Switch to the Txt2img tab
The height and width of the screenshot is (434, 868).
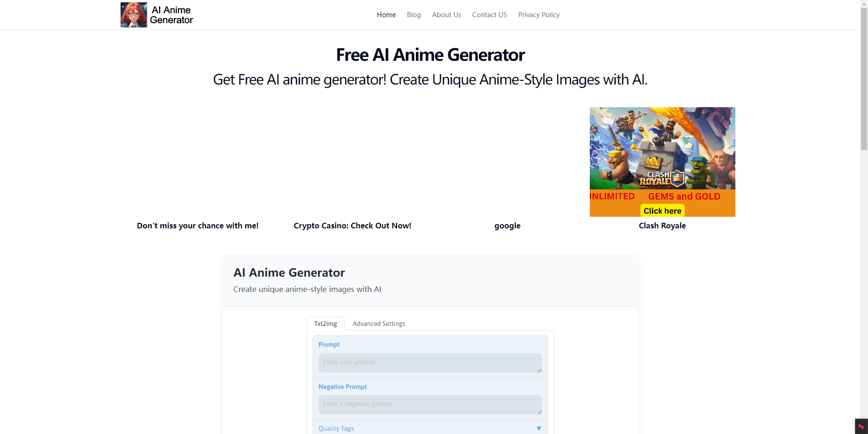click(x=325, y=324)
